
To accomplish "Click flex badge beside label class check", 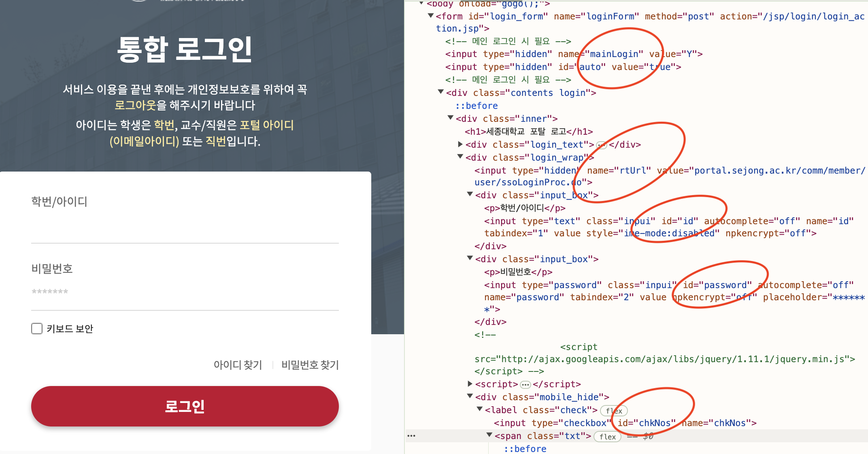I will coord(613,411).
